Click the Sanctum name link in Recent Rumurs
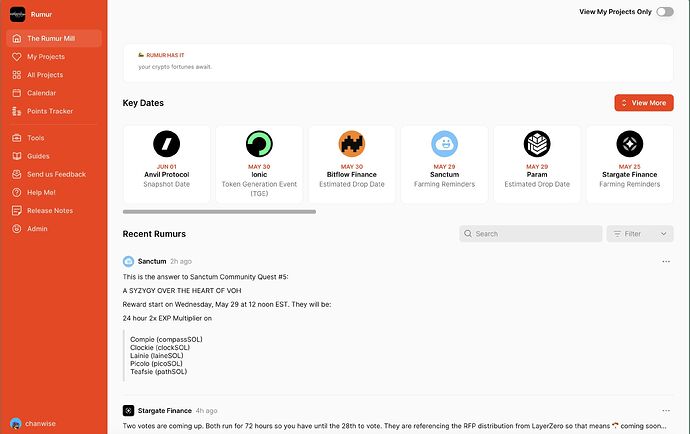690x434 pixels. [x=152, y=261]
